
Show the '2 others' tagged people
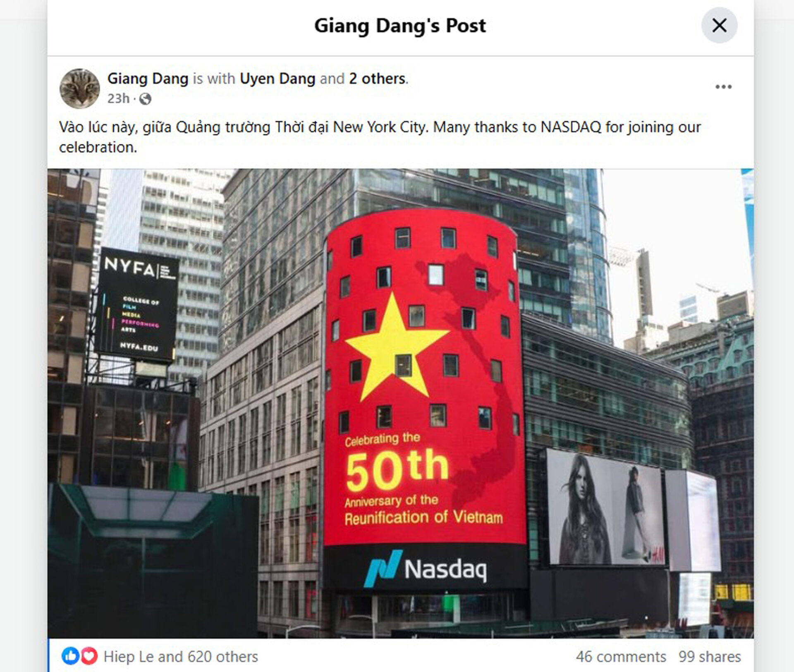pos(377,78)
